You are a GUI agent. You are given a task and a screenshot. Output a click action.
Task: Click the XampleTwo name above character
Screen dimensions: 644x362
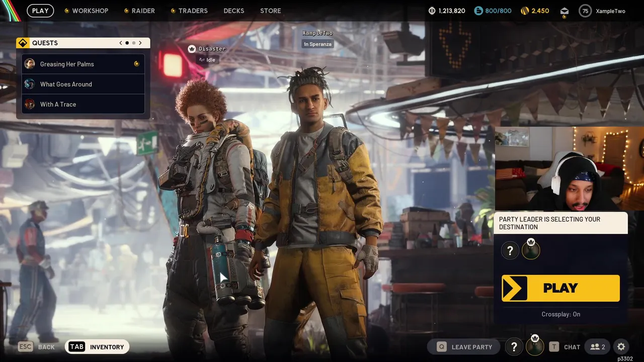(317, 33)
